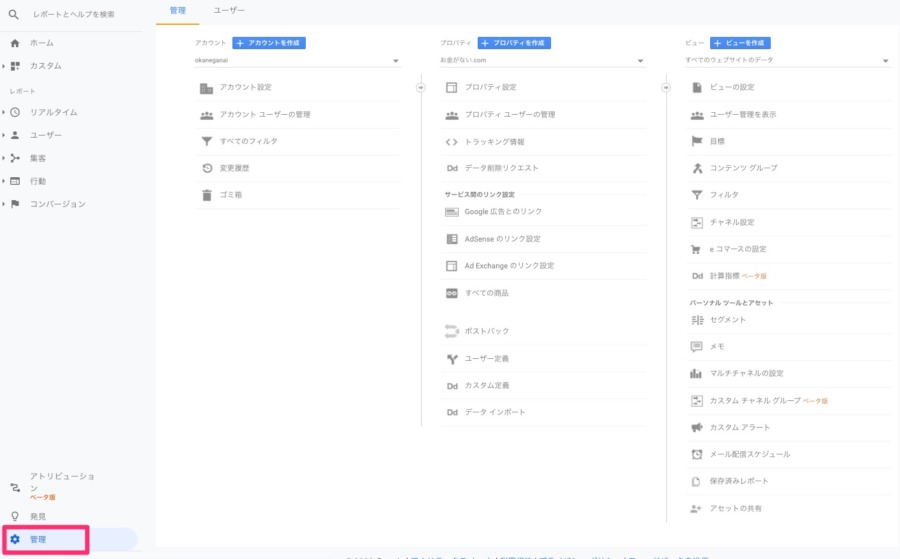The height and width of the screenshot is (559, 900).
Task: Switch to the ユーザー tab
Action: pyautogui.click(x=229, y=10)
